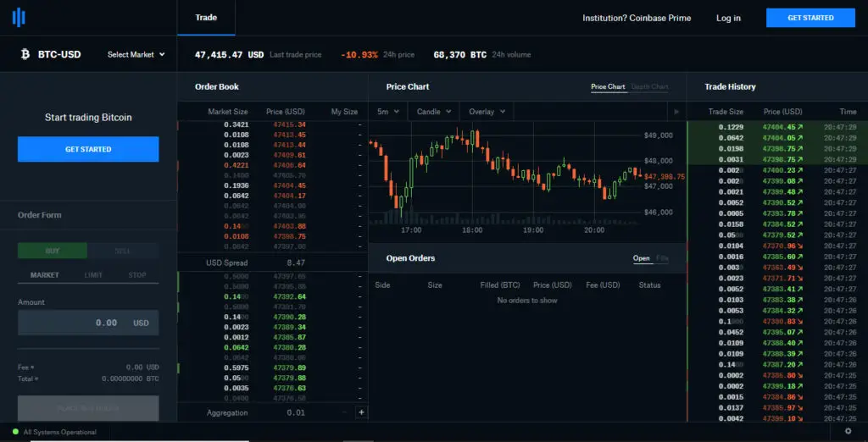This screenshot has height=442, width=868.
Task: Expand the Select Market dropdown
Action: point(136,54)
